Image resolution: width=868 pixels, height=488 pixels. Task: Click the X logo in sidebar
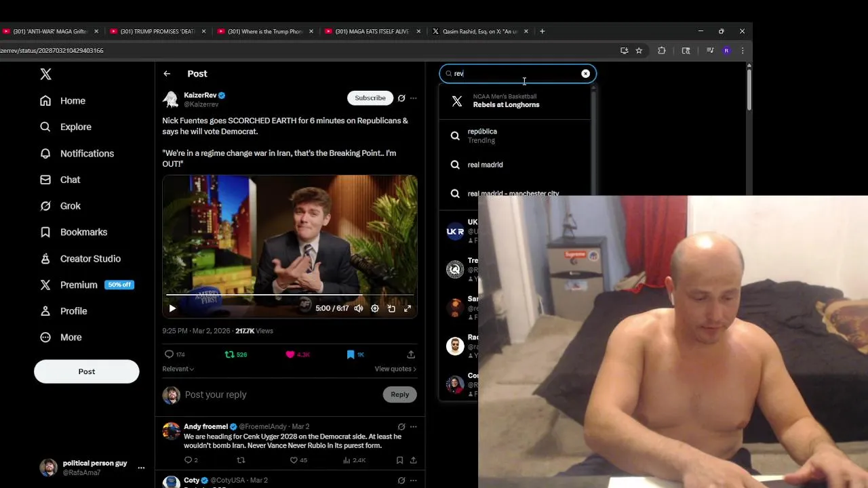(45, 75)
